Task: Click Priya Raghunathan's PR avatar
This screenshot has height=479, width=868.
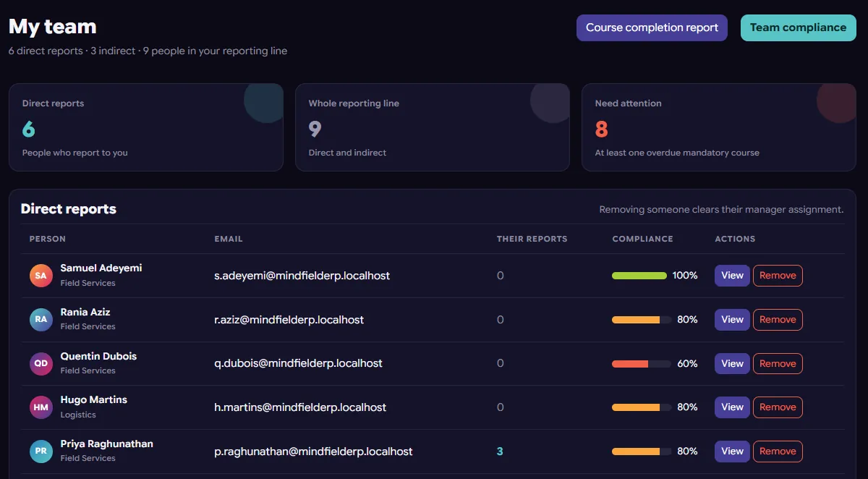Action: 41,452
